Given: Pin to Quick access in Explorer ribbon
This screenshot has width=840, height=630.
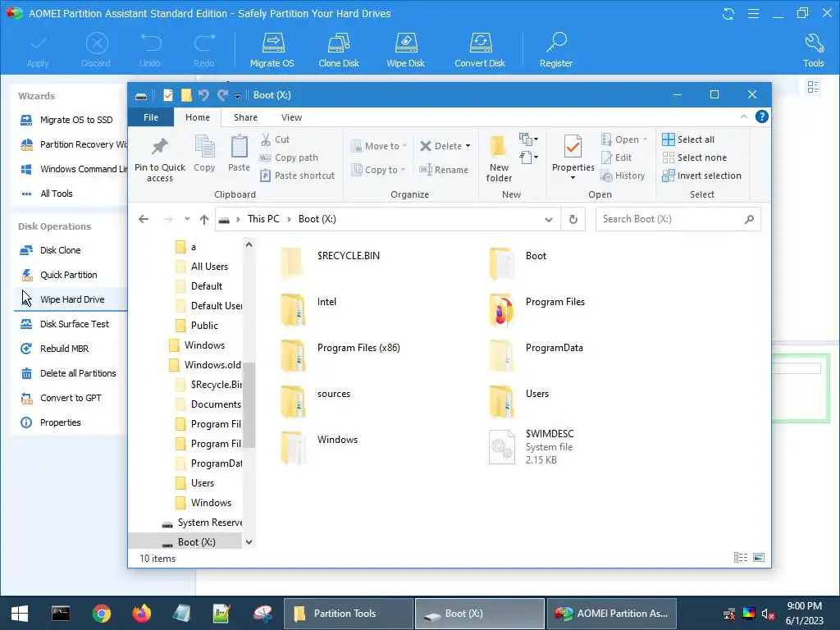Looking at the screenshot, I should 160,158.
